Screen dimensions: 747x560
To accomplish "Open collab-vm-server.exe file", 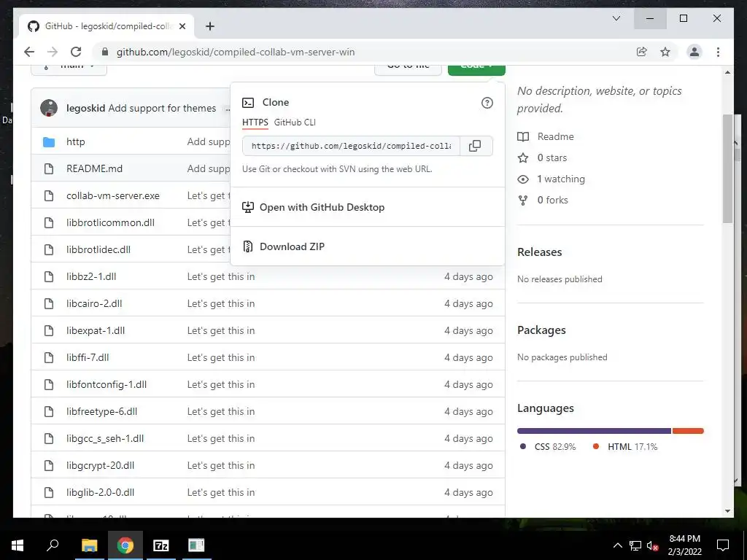I will pos(113,195).
